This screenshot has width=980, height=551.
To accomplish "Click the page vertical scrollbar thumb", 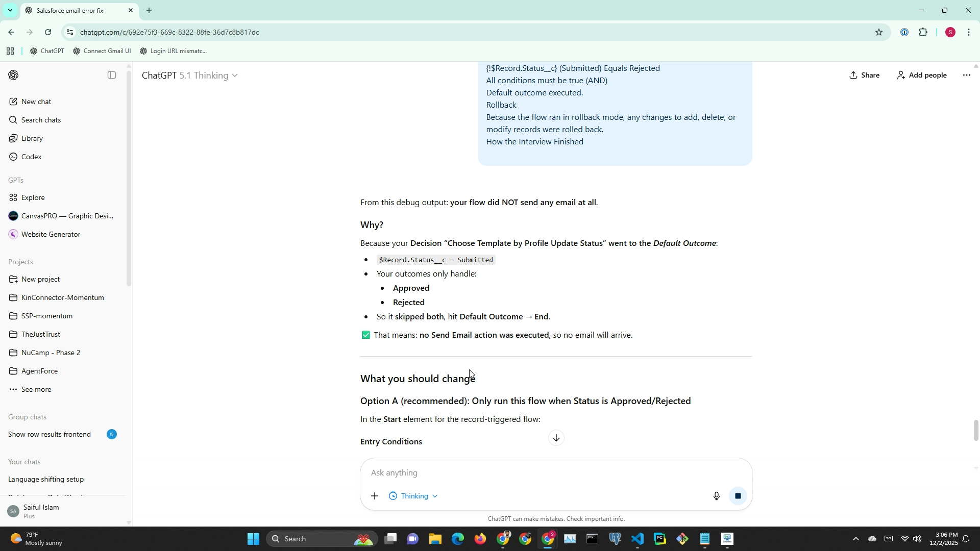I will coord(976,430).
